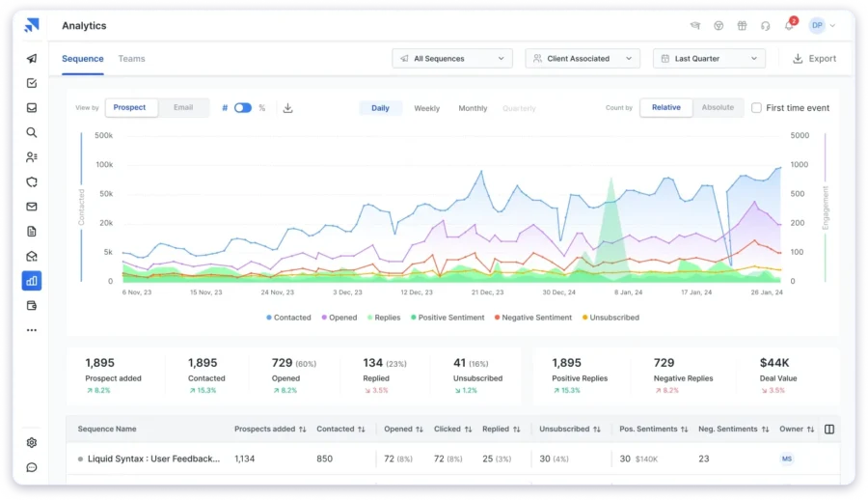This screenshot has width=868, height=500.
Task: Click the Contacted legend color dot
Action: [268, 318]
